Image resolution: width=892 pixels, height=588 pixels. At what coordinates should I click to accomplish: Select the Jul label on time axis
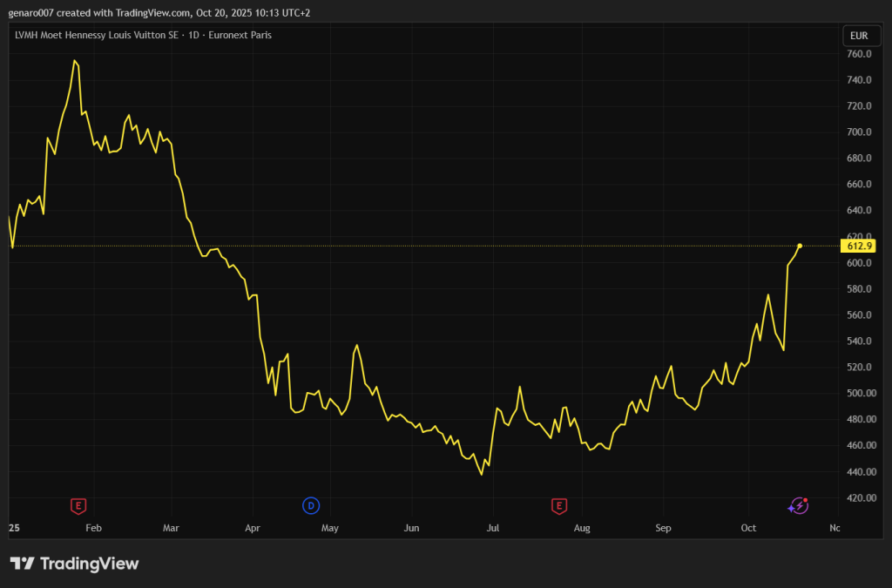click(x=492, y=528)
